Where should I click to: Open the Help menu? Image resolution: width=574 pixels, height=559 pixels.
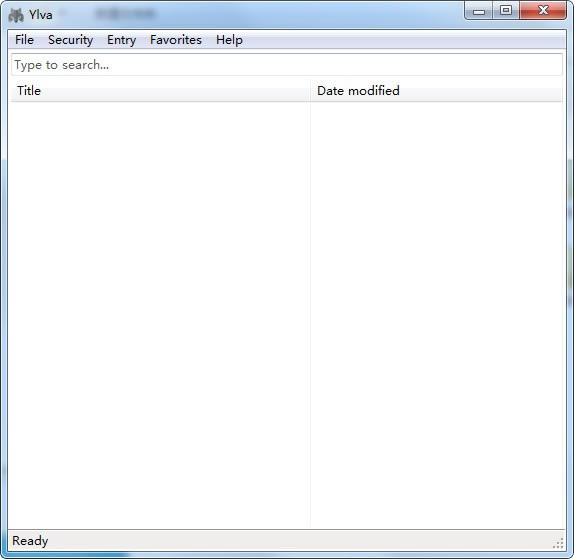(x=229, y=40)
